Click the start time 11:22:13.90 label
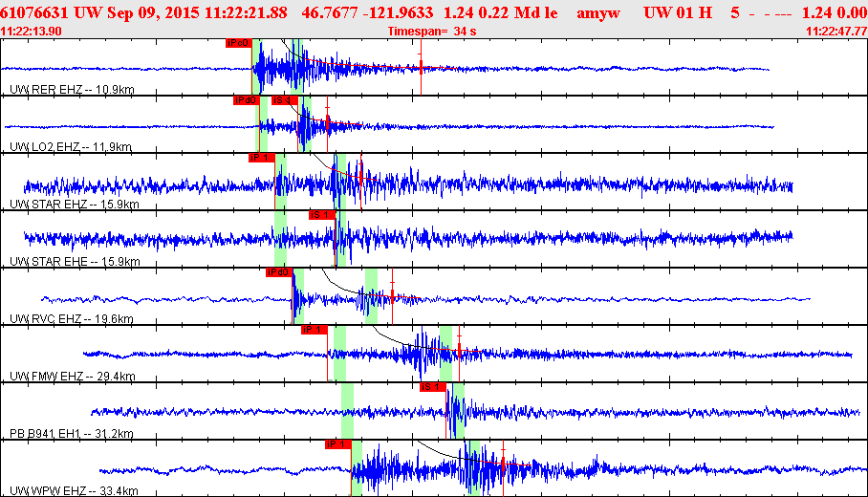Viewport: 868px width, 497px height. 32,32
